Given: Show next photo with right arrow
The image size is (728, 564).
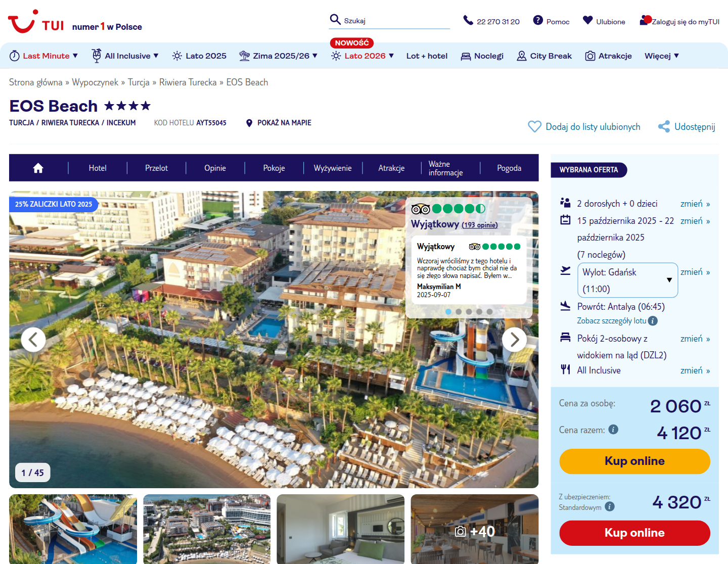Looking at the screenshot, I should click(x=514, y=340).
